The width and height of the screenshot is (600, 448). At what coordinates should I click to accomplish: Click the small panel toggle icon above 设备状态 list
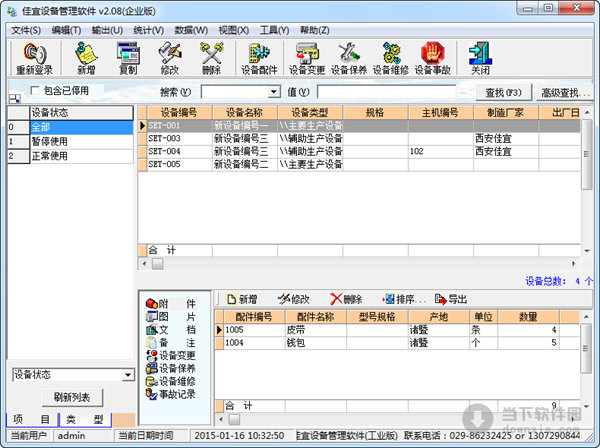[x=15, y=99]
